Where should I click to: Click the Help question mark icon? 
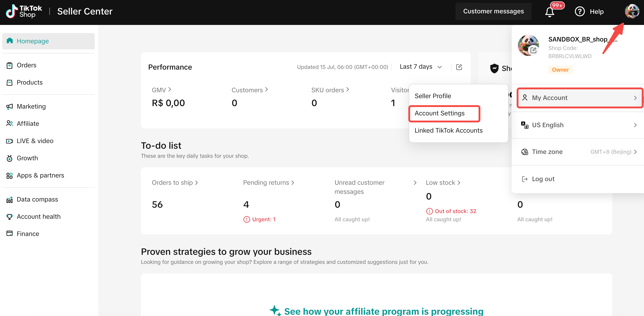579,12
